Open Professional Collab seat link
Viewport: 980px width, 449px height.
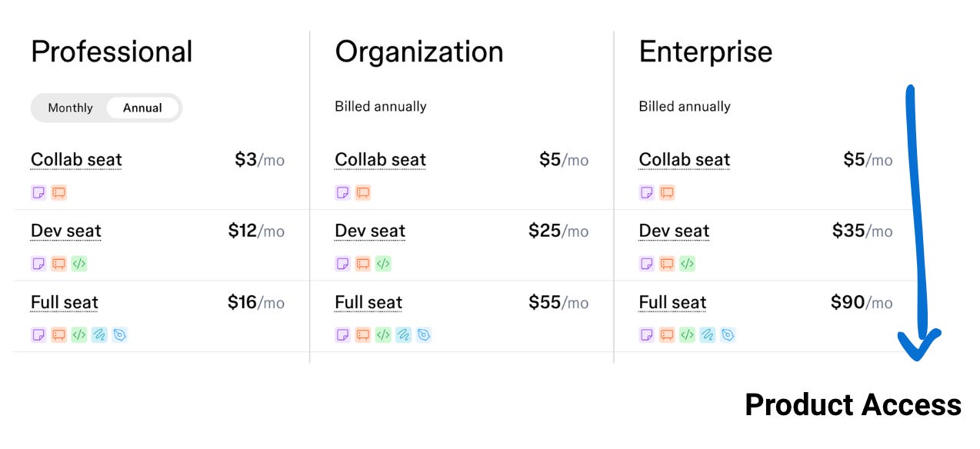pyautogui.click(x=76, y=160)
